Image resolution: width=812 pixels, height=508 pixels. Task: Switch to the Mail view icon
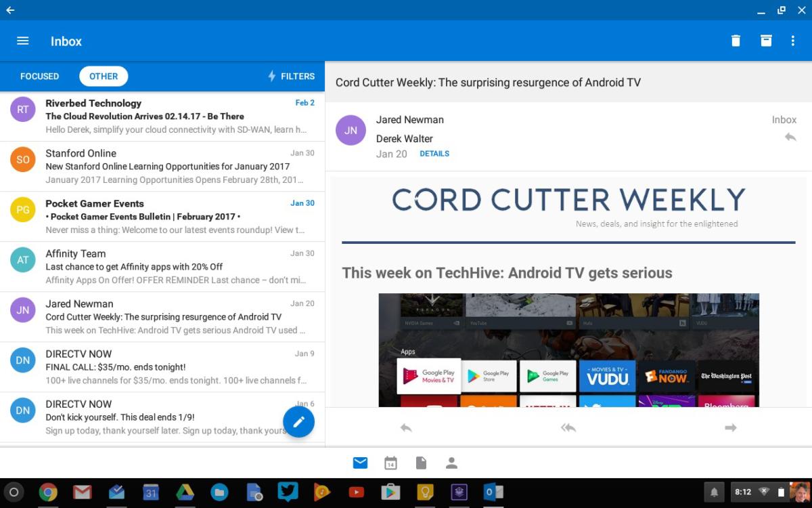point(360,463)
